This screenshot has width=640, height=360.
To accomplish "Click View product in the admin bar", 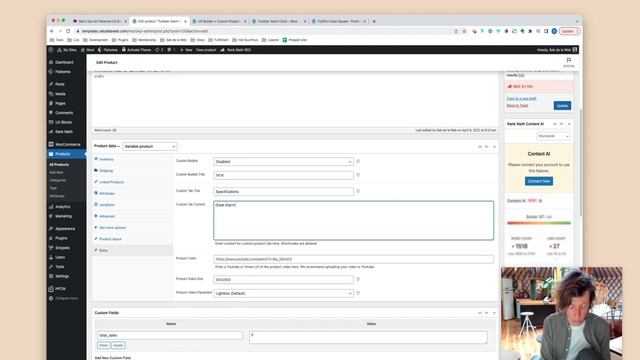I will point(206,50).
